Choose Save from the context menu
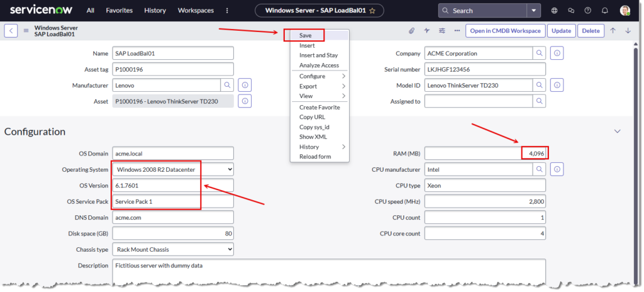This screenshot has height=292, width=644. pyautogui.click(x=306, y=36)
